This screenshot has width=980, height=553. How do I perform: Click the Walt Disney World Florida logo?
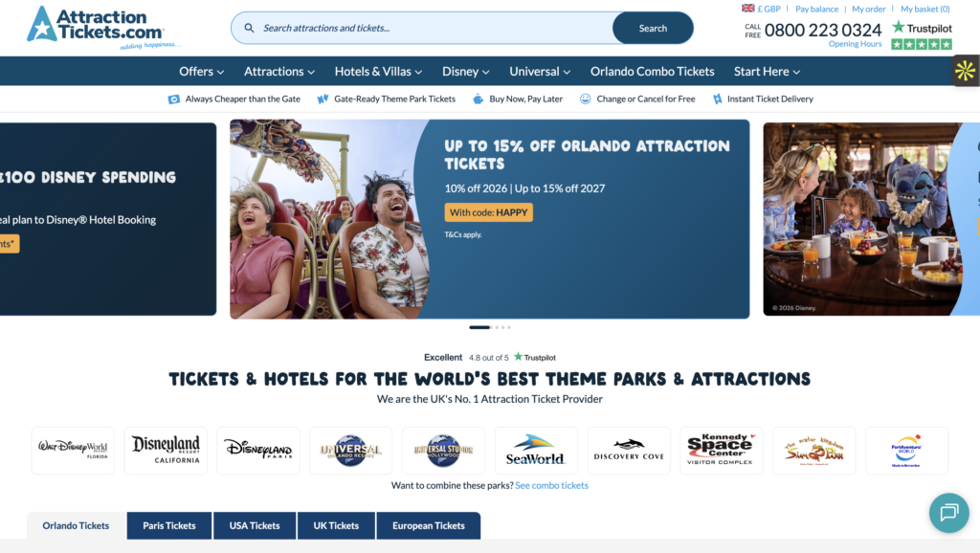[x=73, y=451]
